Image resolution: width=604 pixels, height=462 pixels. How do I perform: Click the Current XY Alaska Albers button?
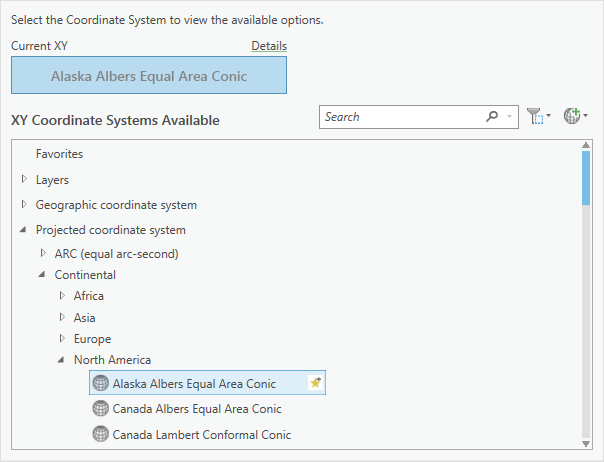coord(148,75)
